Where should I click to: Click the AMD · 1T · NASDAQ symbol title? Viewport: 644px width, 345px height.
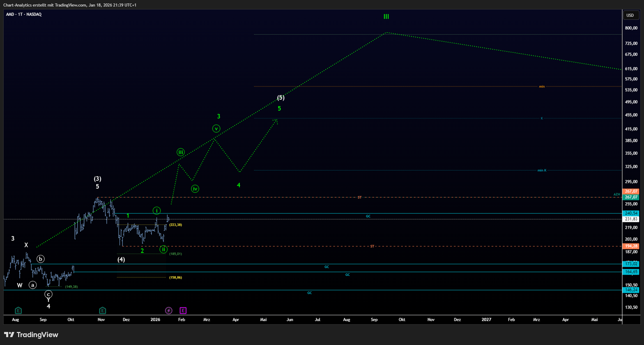(24, 14)
